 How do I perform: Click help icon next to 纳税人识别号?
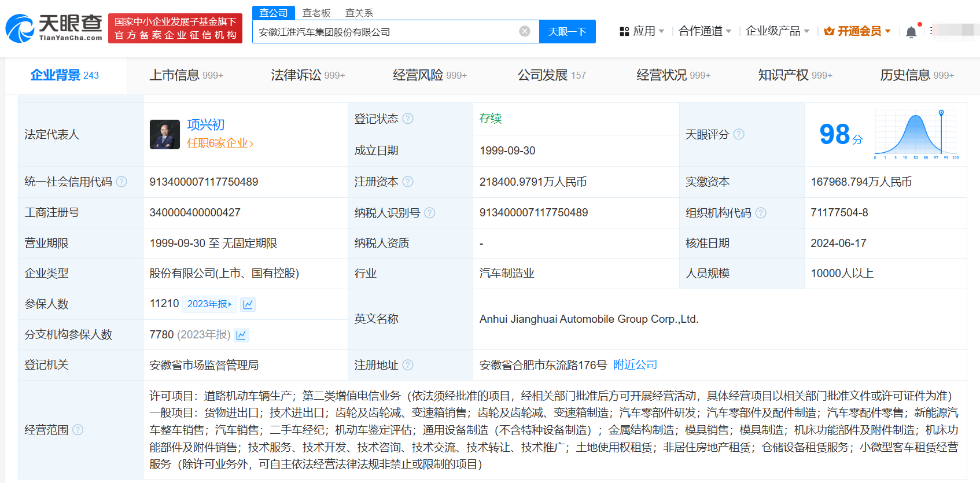(x=429, y=213)
